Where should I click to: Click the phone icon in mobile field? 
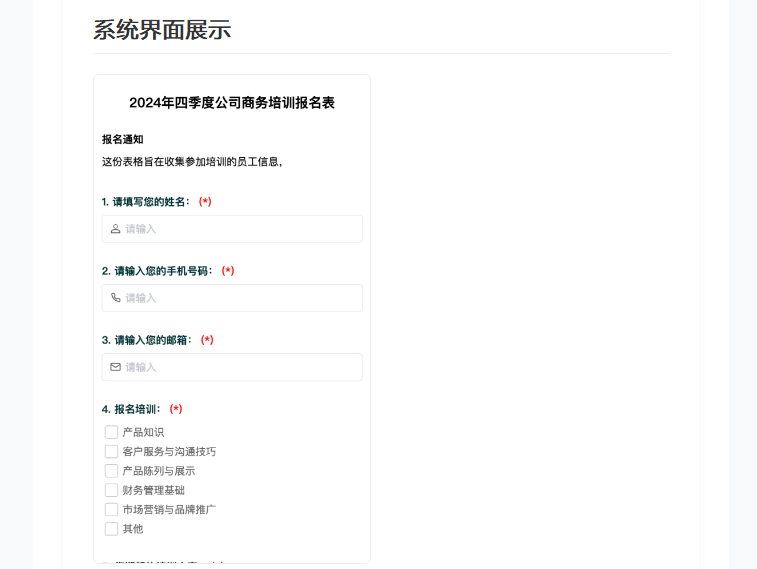[x=115, y=298]
